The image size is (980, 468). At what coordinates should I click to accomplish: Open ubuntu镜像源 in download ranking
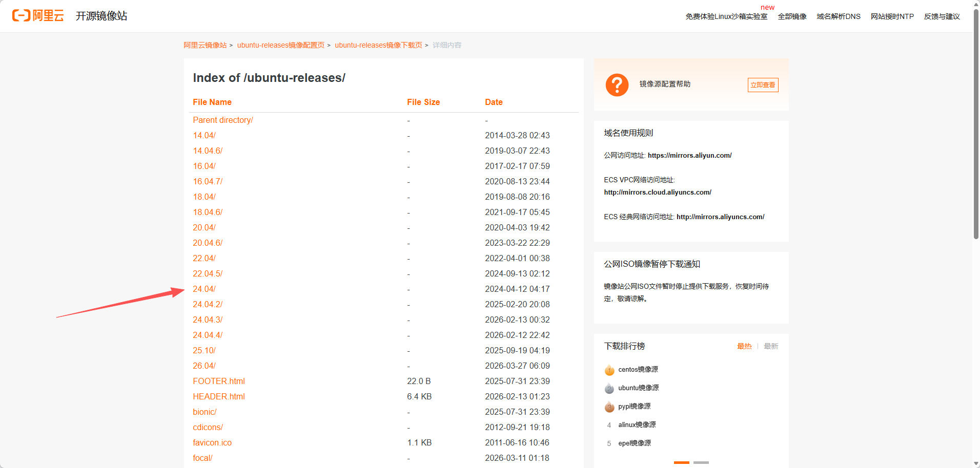pos(639,388)
